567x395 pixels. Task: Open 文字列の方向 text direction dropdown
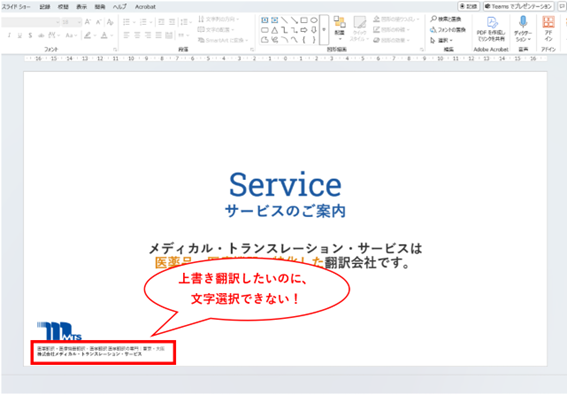click(x=218, y=19)
